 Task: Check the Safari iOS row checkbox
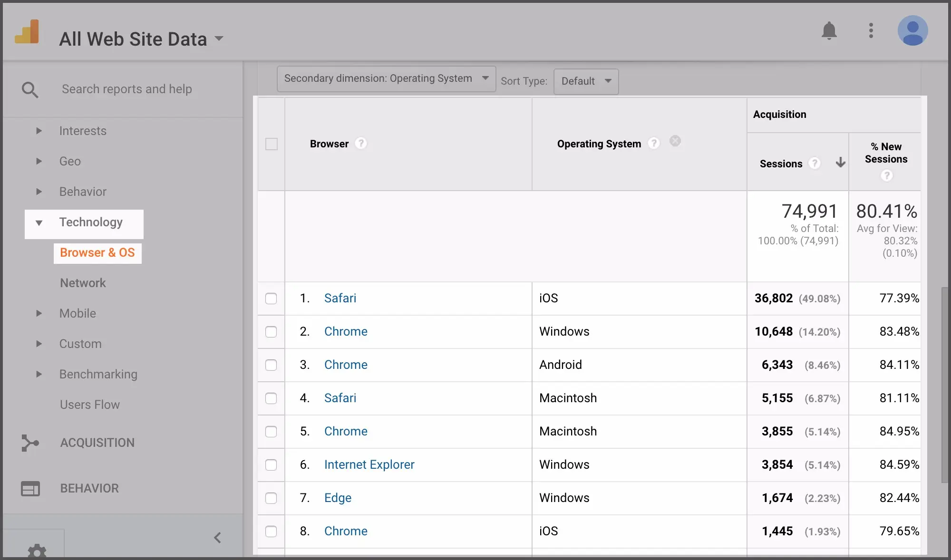pyautogui.click(x=271, y=299)
